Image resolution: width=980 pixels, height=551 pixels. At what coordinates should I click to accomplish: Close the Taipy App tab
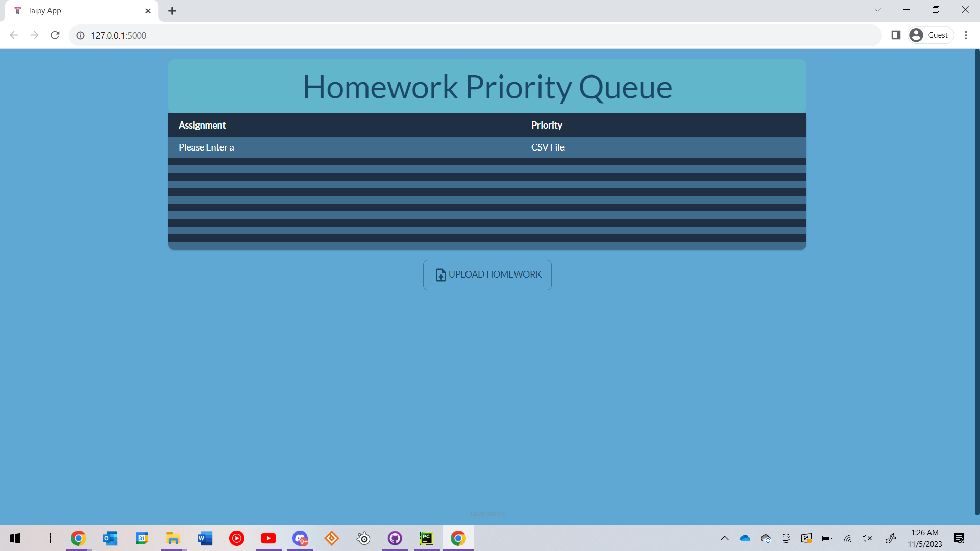point(148,11)
